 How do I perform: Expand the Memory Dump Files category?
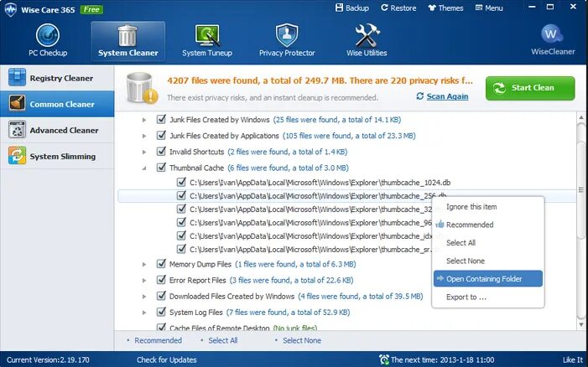[x=144, y=265]
